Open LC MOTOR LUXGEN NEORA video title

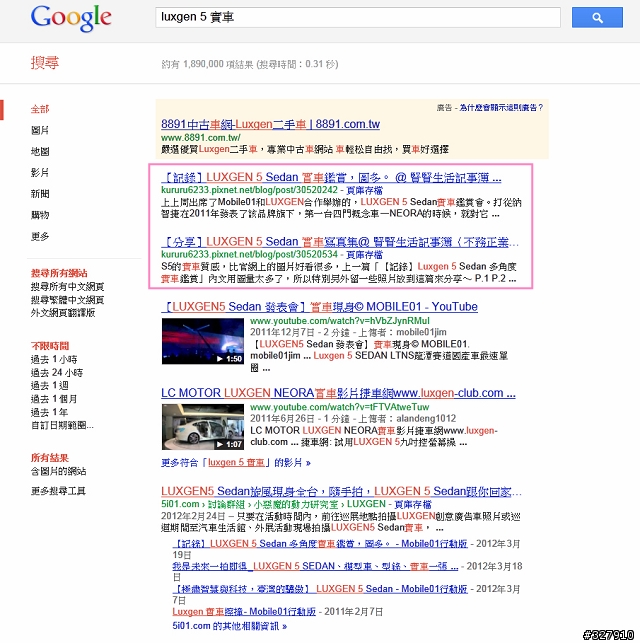(338, 393)
